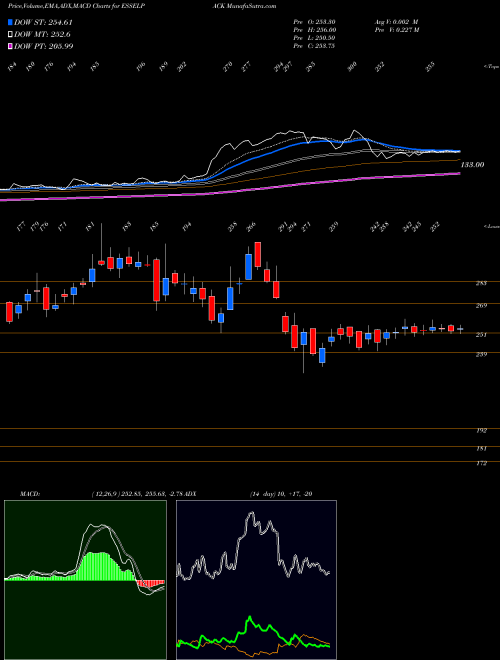Screen dimensions: 500x660
Task: Select the 'DOW PT: 205.99' label
Action: coord(44,46)
